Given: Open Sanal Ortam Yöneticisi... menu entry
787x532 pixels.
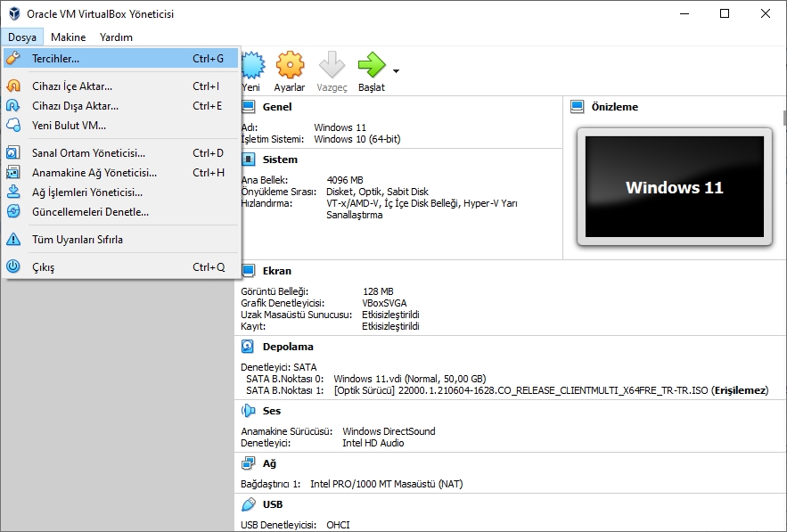Looking at the screenshot, I should pyautogui.click(x=121, y=152).
